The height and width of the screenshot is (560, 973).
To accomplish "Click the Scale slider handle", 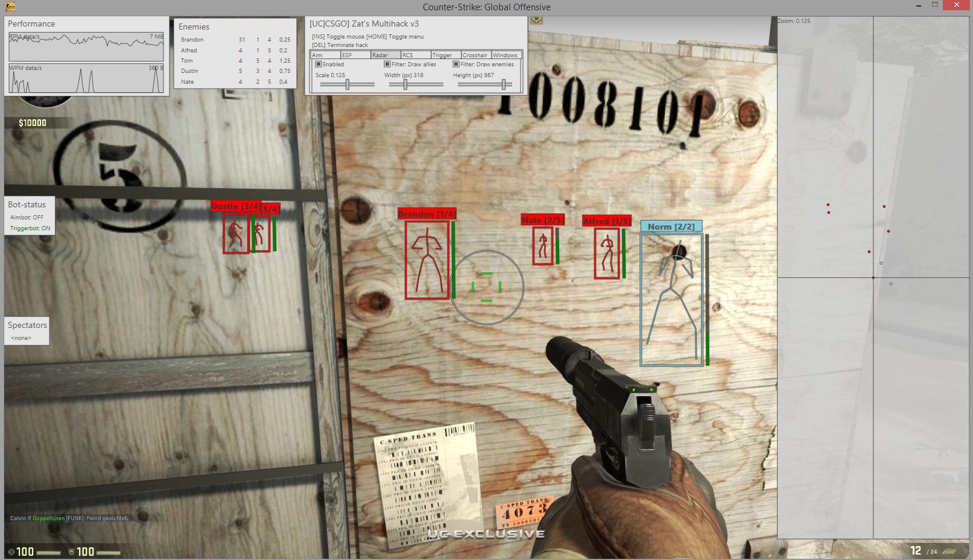I will pos(347,85).
